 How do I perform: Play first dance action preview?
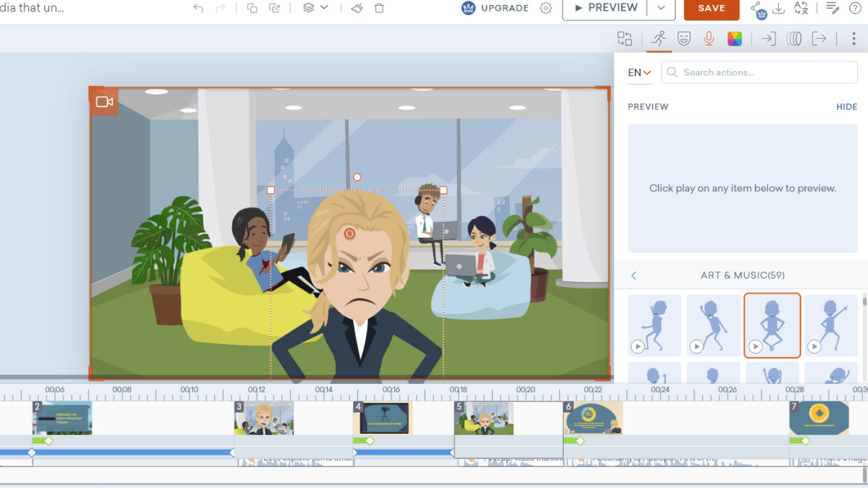(x=637, y=346)
